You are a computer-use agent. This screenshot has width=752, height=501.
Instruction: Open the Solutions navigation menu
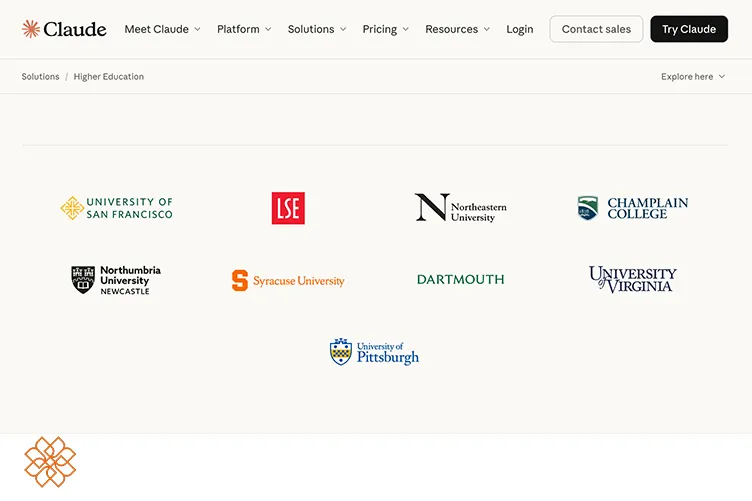[x=317, y=29]
